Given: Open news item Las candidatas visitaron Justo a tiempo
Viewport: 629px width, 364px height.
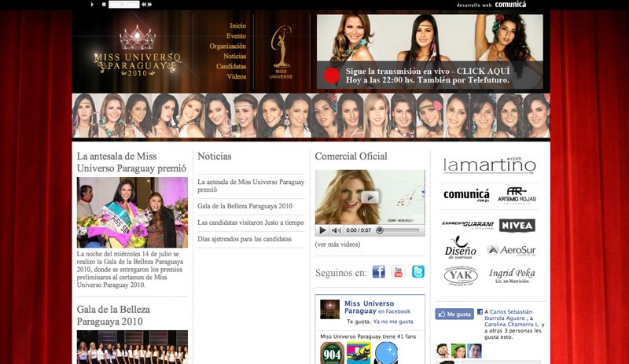Looking at the screenshot, I should [x=251, y=222].
